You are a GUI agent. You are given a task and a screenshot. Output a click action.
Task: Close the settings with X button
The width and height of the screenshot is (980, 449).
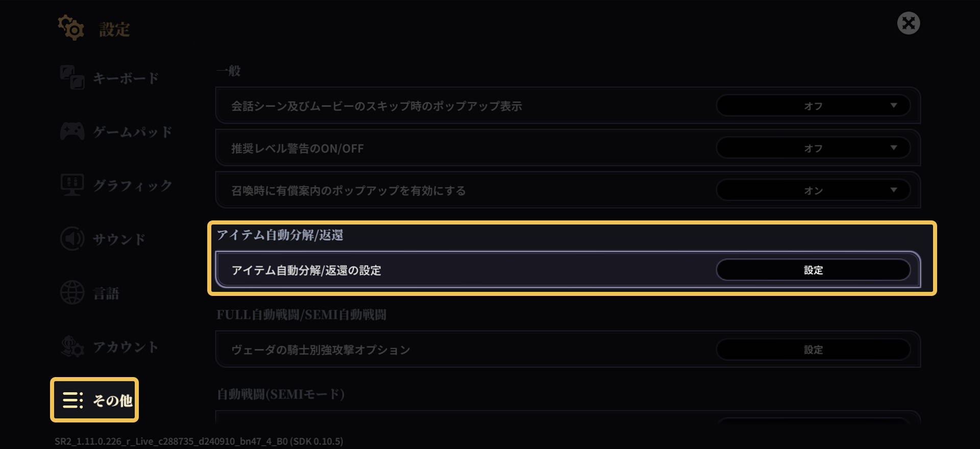tap(909, 23)
